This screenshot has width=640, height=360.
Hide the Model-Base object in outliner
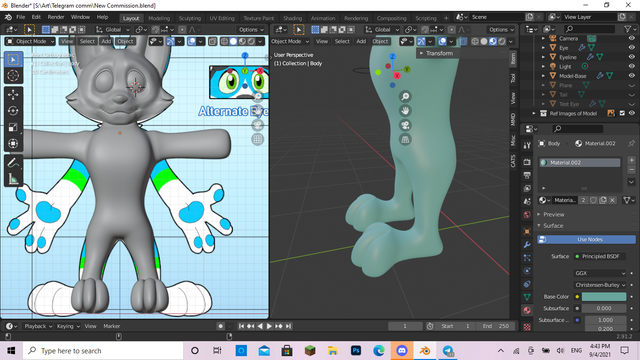point(631,76)
